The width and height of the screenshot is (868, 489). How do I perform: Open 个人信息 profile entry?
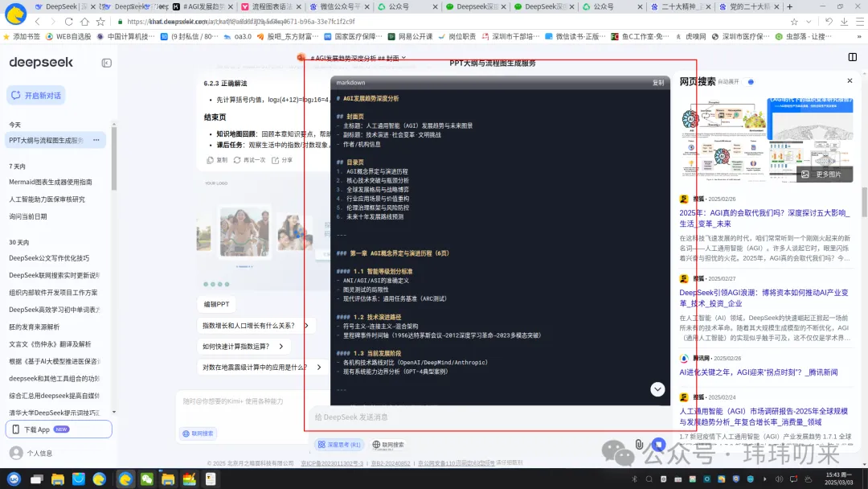tap(32, 453)
